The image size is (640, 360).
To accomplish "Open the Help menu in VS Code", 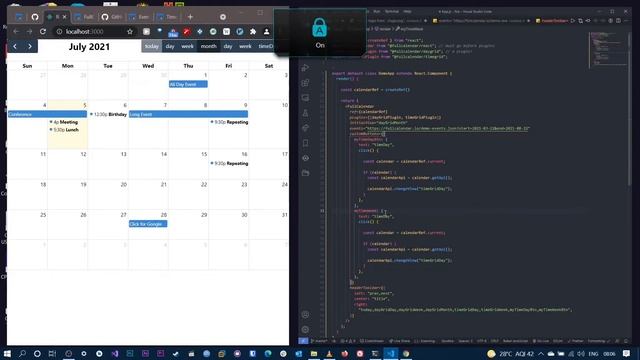I will click(x=407, y=11).
